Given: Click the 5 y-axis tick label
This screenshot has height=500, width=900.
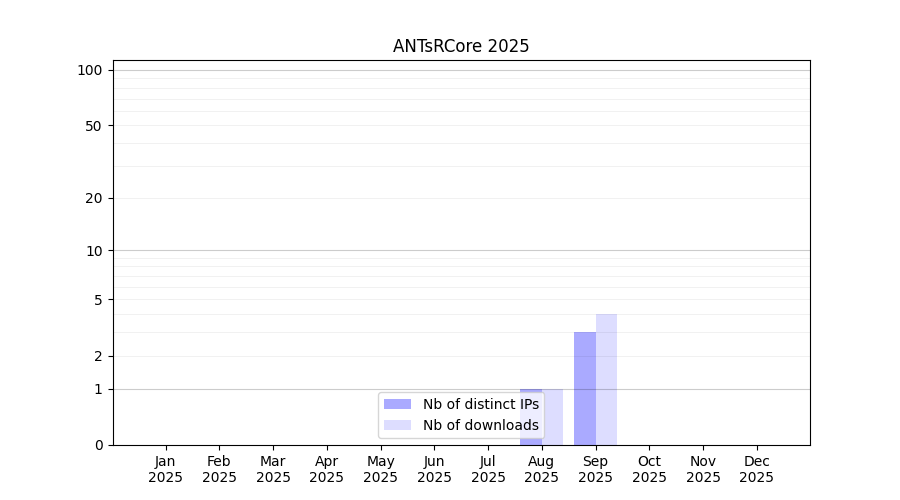Looking at the screenshot, I should 98,300.
